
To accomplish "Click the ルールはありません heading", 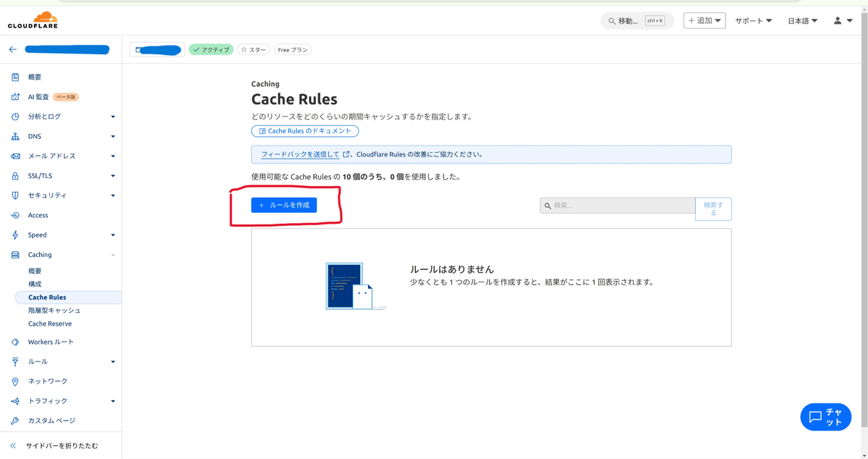I will 452,269.
